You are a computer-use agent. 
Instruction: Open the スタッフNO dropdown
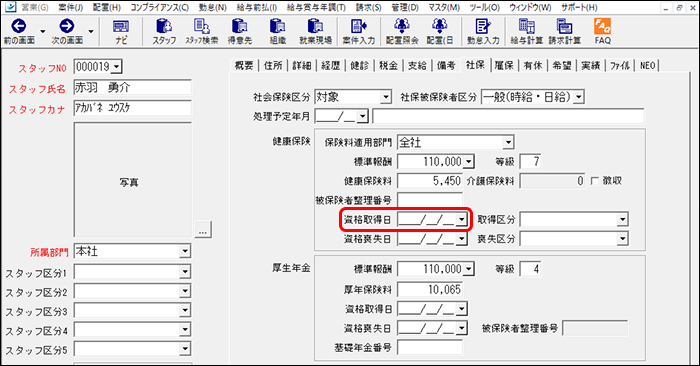(x=117, y=67)
